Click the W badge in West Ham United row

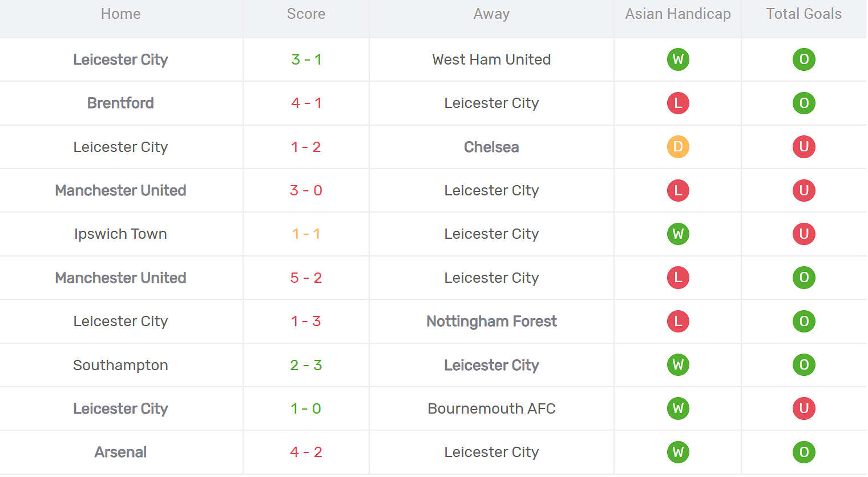pos(678,59)
